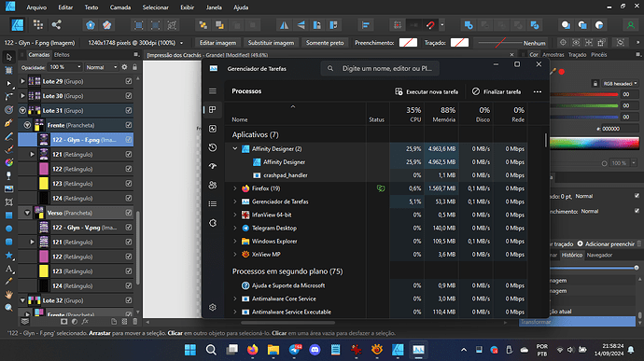The height and width of the screenshot is (361, 644).
Task: Expand the Telegram Desktop process
Action: tap(235, 228)
